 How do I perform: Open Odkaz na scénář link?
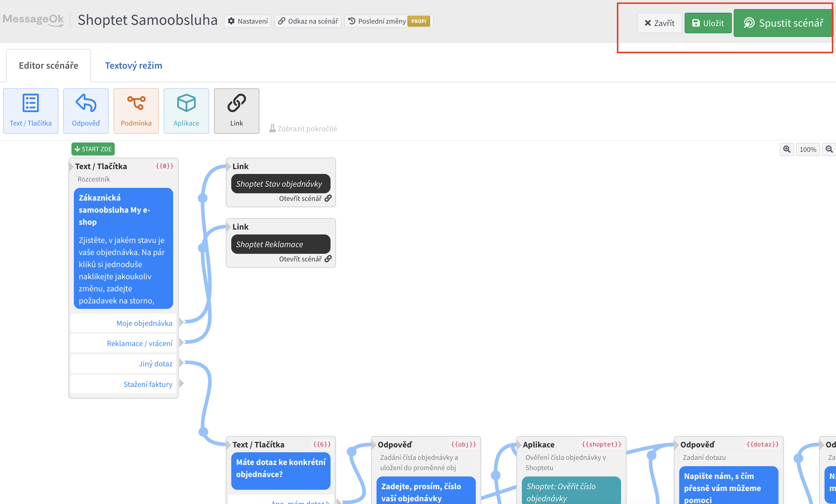click(308, 21)
